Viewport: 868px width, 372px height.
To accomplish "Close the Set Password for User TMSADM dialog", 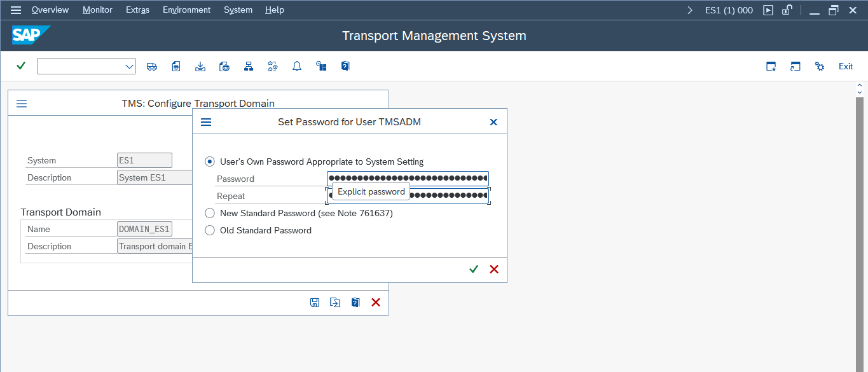I will point(493,122).
